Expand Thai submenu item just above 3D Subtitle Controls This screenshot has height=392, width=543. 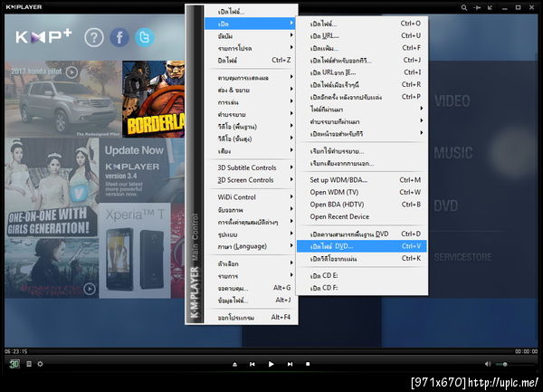click(x=252, y=150)
